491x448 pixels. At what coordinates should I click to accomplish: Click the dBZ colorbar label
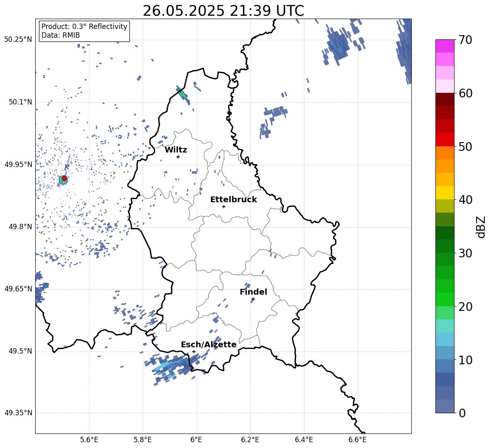pyautogui.click(x=481, y=227)
